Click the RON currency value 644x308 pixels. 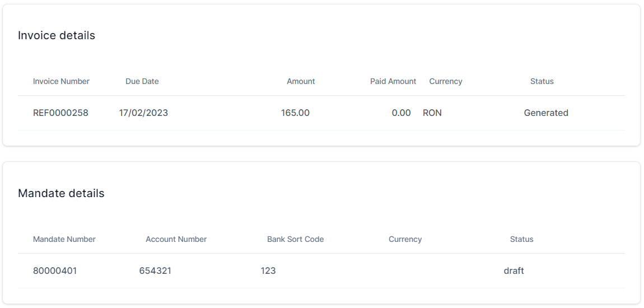[x=432, y=113]
